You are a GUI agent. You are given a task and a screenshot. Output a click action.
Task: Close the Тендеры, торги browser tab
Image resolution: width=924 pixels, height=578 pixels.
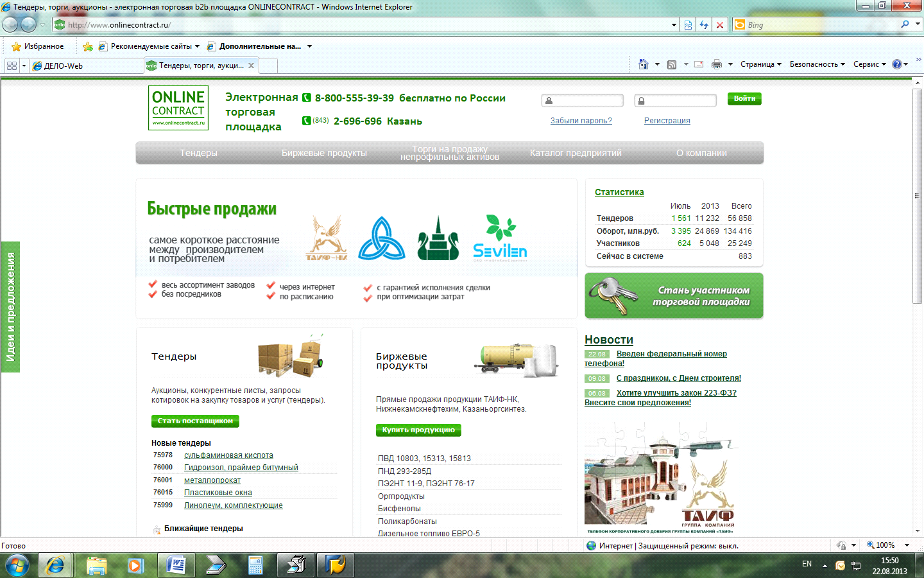pyautogui.click(x=251, y=66)
